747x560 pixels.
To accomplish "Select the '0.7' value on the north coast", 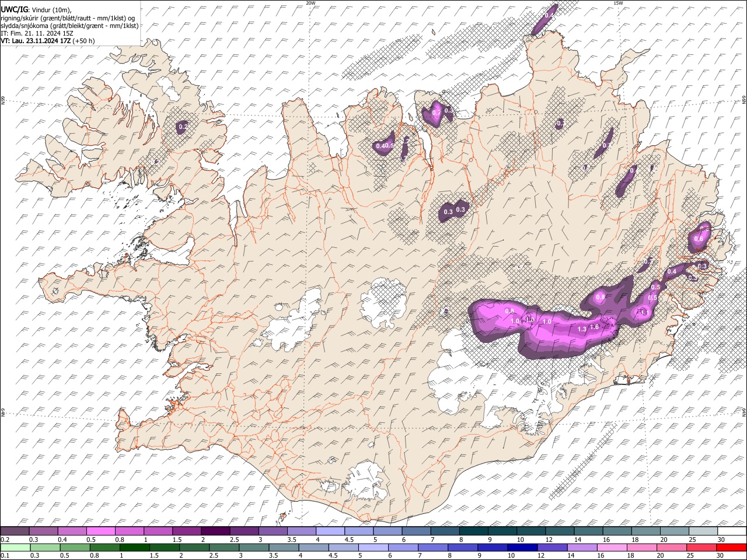I will (435, 113).
